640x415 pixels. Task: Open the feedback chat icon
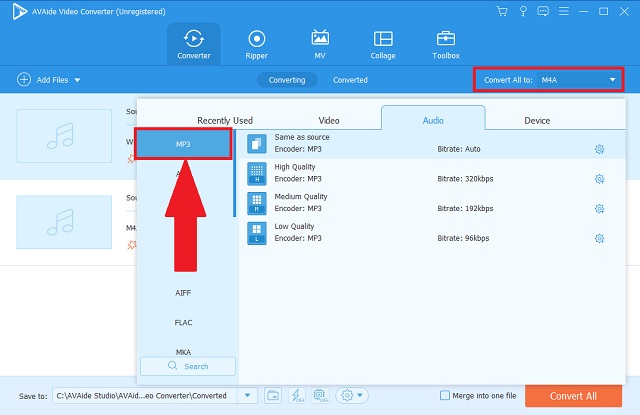543,11
